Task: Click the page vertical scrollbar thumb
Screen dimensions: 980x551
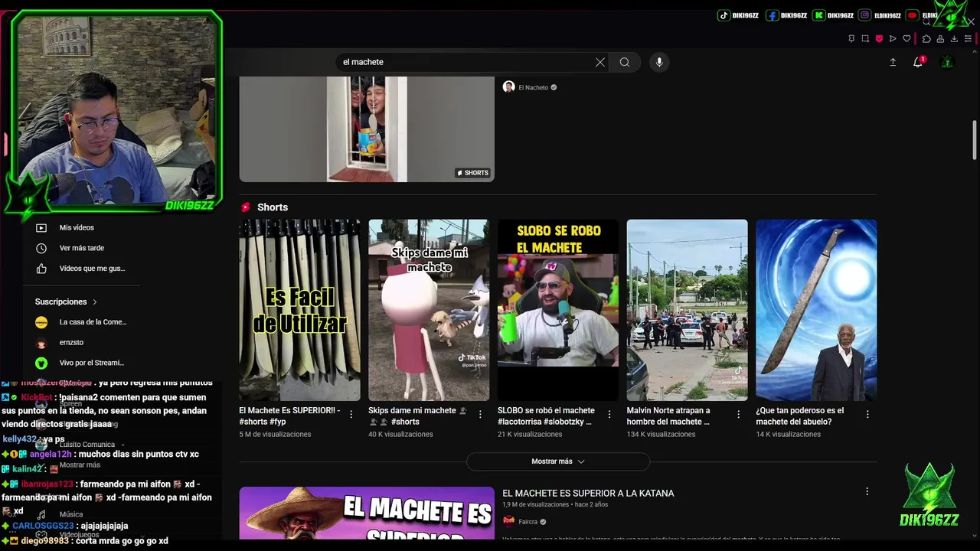Action: [x=975, y=140]
